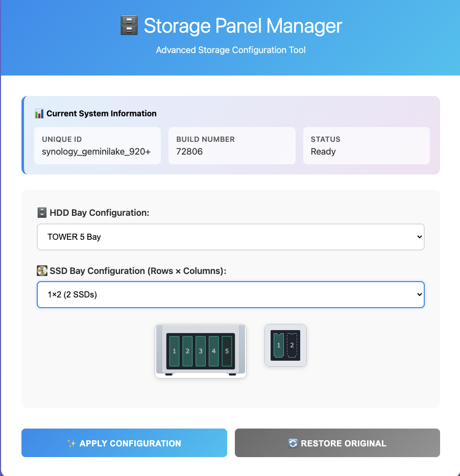460x476 pixels.
Task: Click the Ready status value
Action: coord(323,152)
